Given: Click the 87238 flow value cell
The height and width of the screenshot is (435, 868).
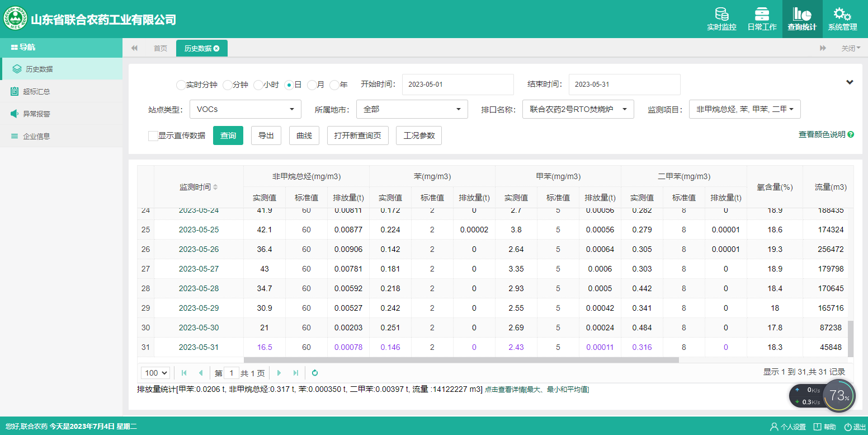Looking at the screenshot, I should coord(831,328).
